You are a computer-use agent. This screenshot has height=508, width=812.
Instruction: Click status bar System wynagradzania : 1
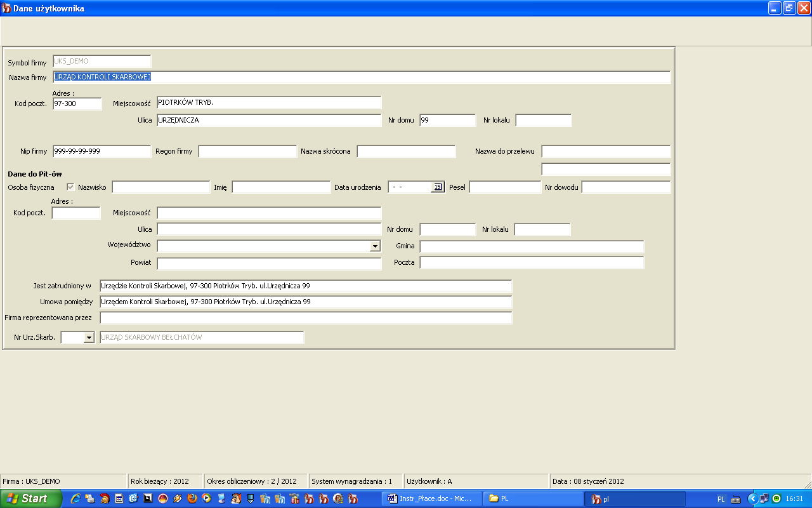352,481
